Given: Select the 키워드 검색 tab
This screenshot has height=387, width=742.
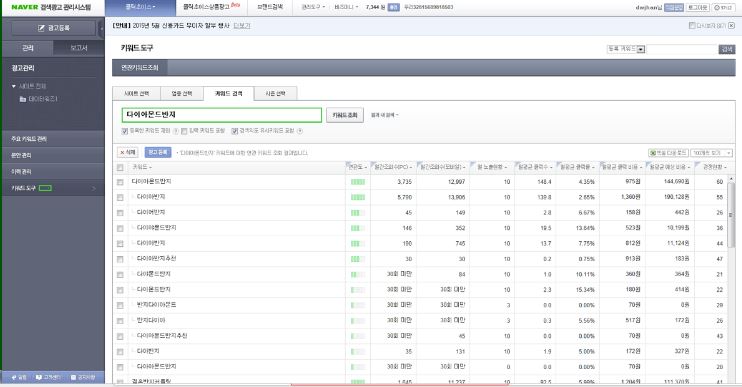Looking at the screenshot, I should [229, 94].
